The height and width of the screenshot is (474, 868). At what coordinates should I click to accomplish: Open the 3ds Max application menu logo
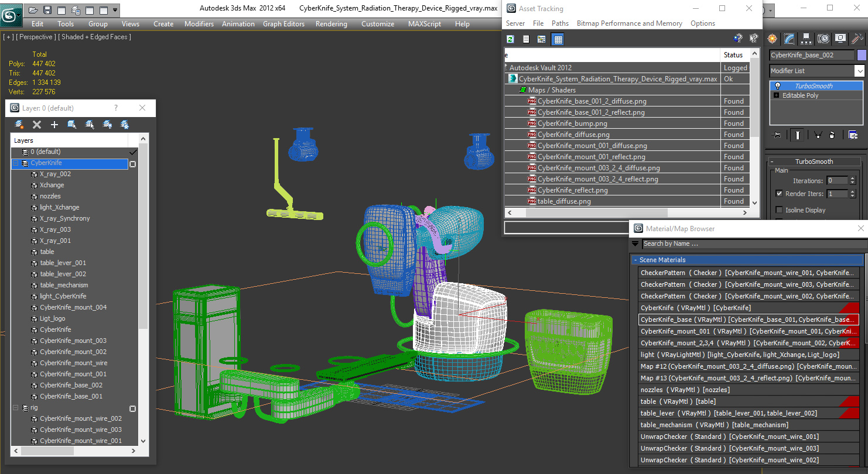click(x=11, y=14)
